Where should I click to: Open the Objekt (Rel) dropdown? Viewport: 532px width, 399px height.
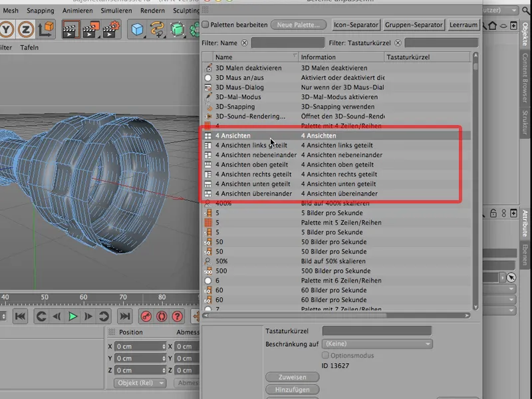click(x=140, y=383)
